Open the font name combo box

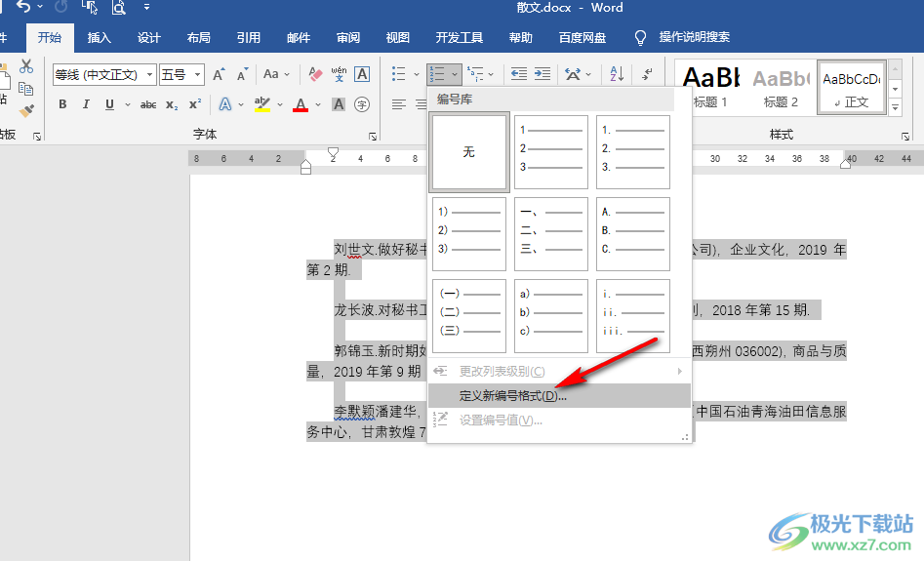pos(104,75)
